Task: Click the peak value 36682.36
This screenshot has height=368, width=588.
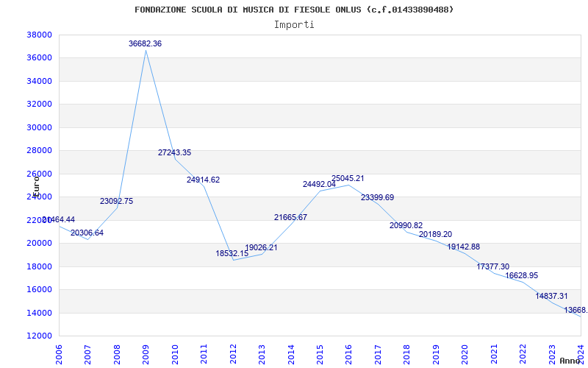Action: tap(145, 43)
